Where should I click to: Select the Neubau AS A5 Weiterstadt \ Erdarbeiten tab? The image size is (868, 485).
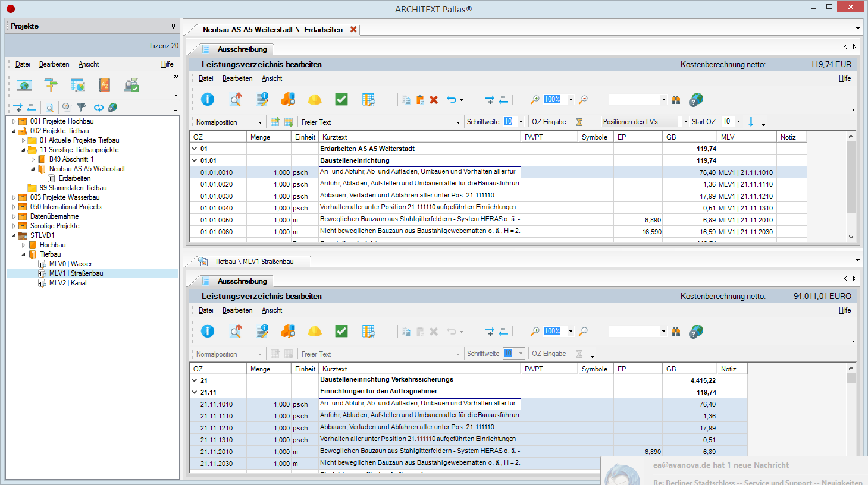272,30
